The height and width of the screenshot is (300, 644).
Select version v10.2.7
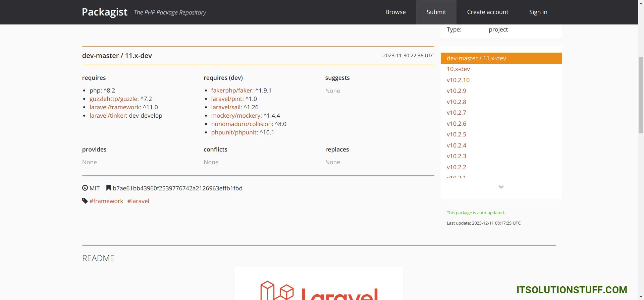tap(457, 113)
